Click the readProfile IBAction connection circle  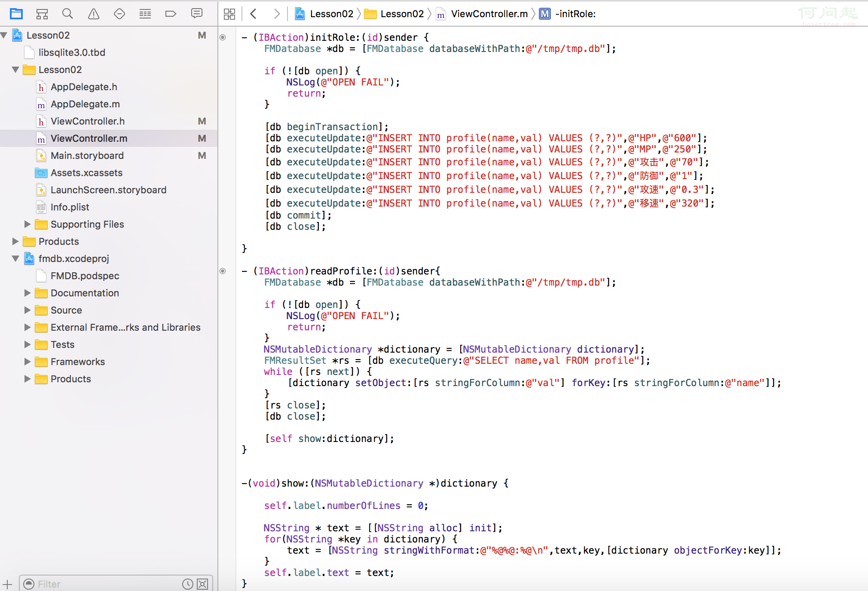coord(223,271)
